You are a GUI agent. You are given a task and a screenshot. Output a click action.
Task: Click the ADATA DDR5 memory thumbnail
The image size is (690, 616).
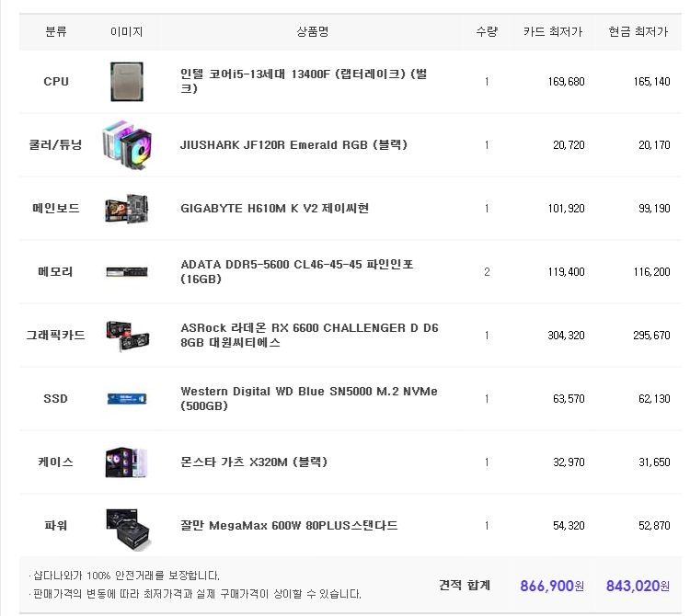(x=127, y=272)
